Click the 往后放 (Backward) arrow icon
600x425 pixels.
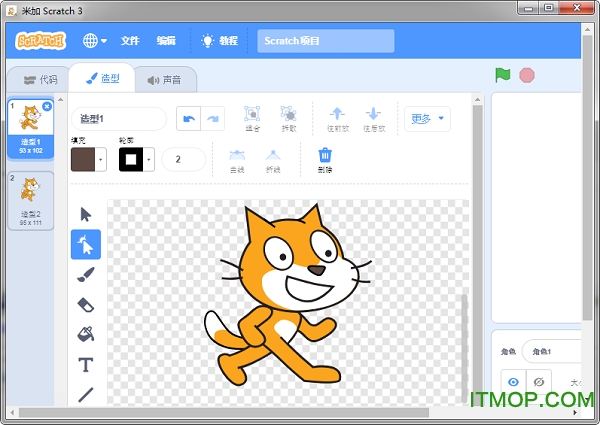(x=373, y=119)
